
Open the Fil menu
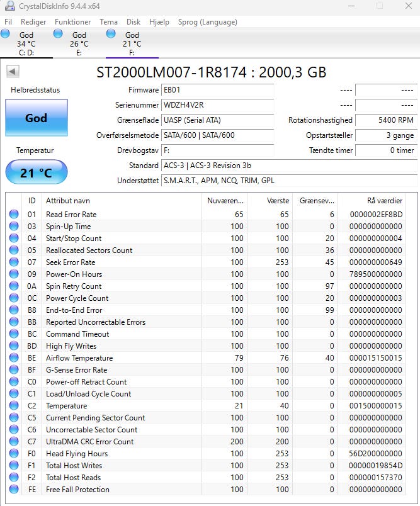8,22
